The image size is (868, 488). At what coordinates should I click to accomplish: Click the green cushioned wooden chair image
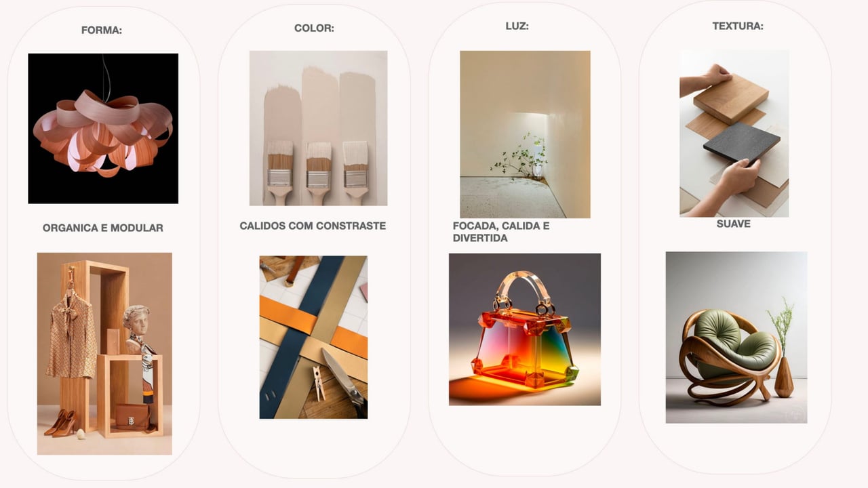coord(736,338)
